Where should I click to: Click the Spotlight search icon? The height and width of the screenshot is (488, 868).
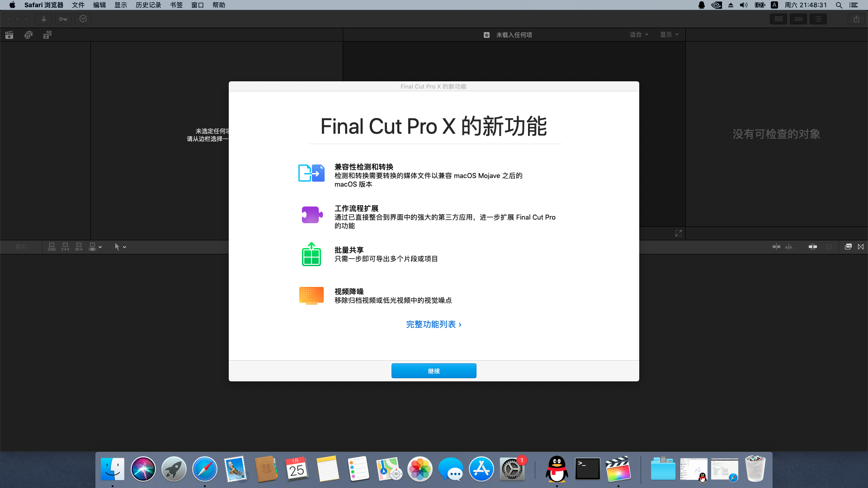(x=839, y=5)
